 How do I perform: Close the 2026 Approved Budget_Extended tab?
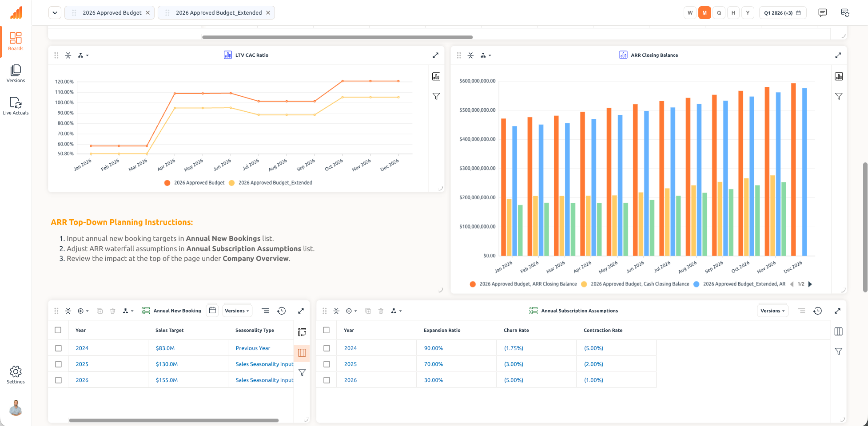268,12
